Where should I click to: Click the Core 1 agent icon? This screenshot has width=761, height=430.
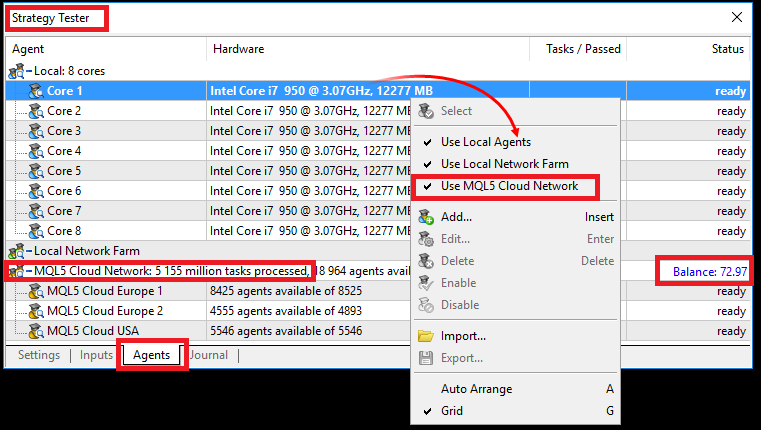click(x=36, y=91)
